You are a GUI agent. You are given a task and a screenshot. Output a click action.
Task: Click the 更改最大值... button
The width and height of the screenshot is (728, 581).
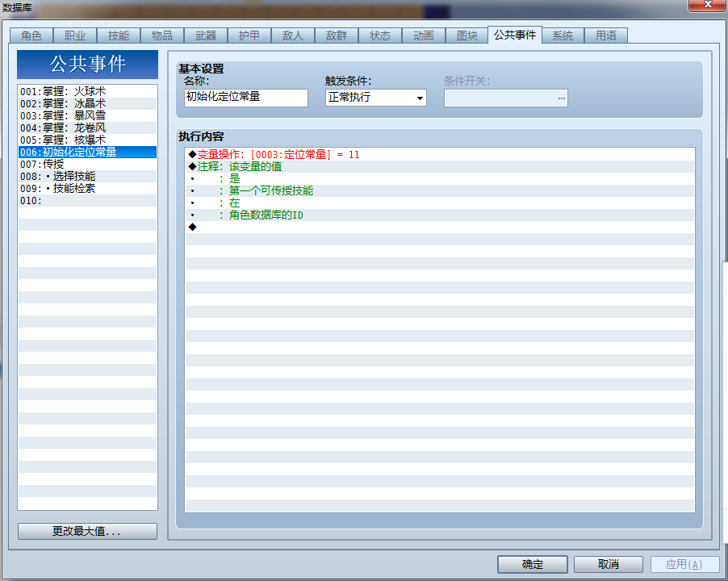(87, 531)
